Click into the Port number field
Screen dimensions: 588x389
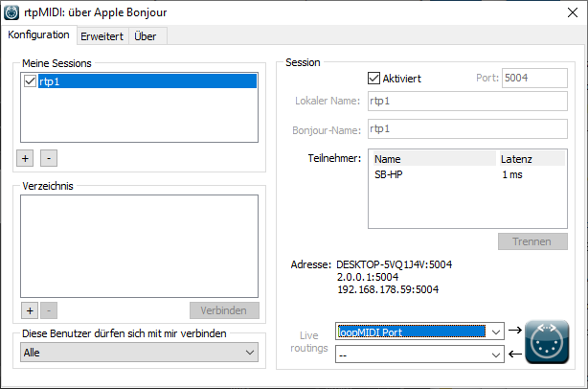[534, 78]
